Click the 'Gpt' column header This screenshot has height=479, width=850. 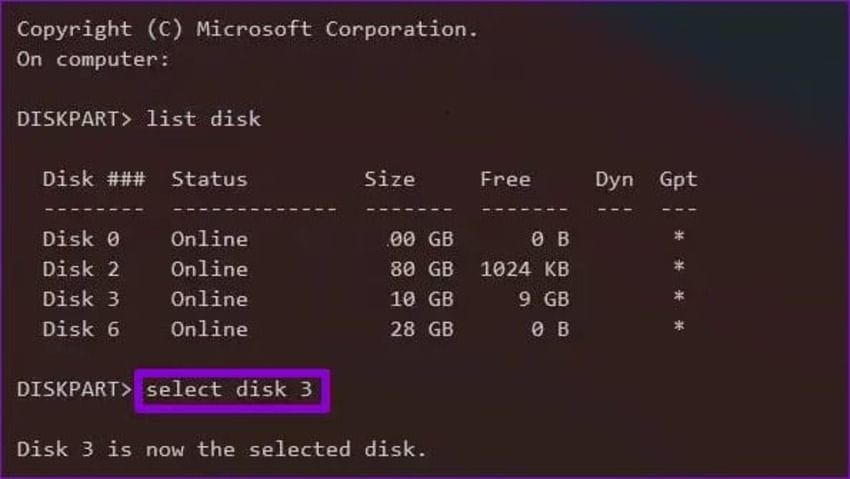coord(678,180)
